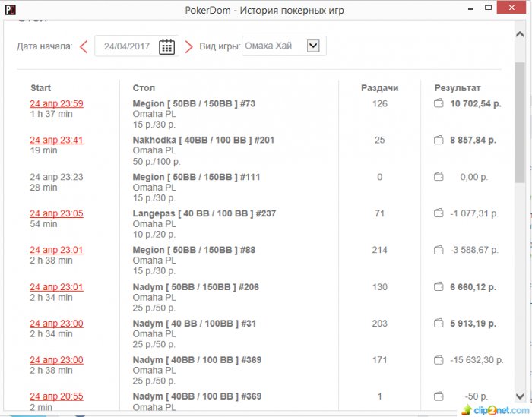
Task: Click the Результат column header
Action: 458,88
